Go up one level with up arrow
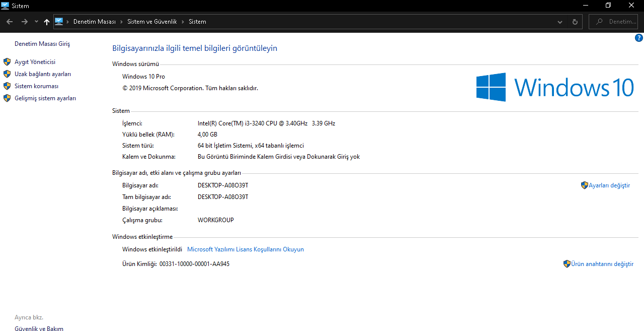644x331 pixels. (x=47, y=22)
